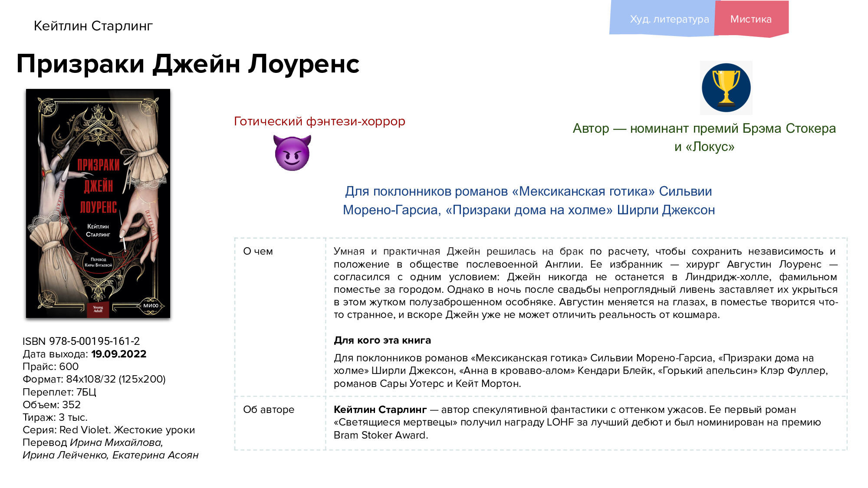
Task: Click the title Призраки Джейн Лоуренс
Action: click(x=187, y=64)
